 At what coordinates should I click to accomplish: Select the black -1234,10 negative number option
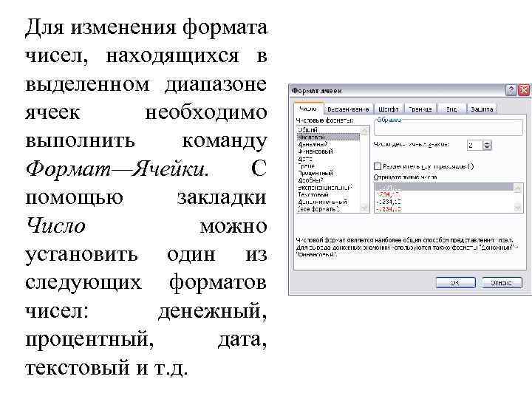click(444, 202)
